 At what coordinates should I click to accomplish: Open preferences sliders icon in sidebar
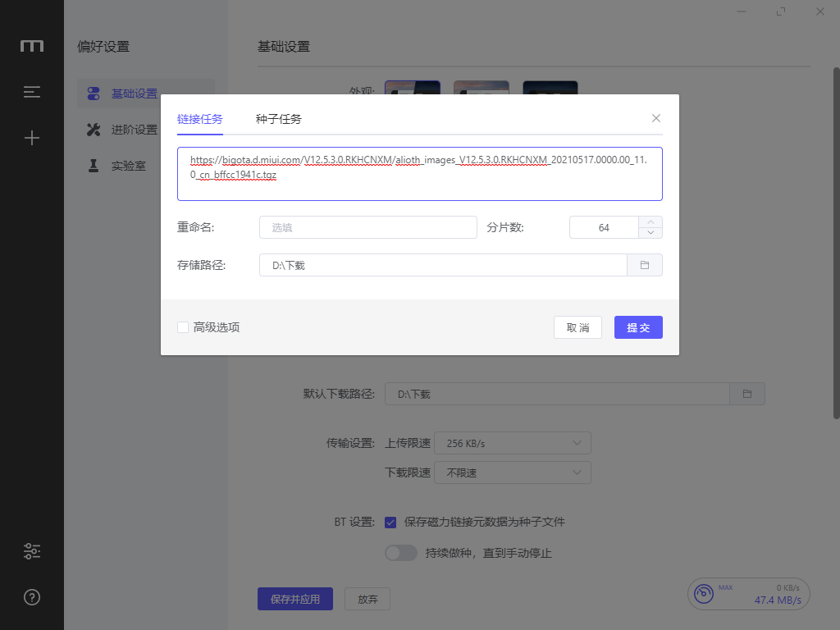(x=32, y=551)
